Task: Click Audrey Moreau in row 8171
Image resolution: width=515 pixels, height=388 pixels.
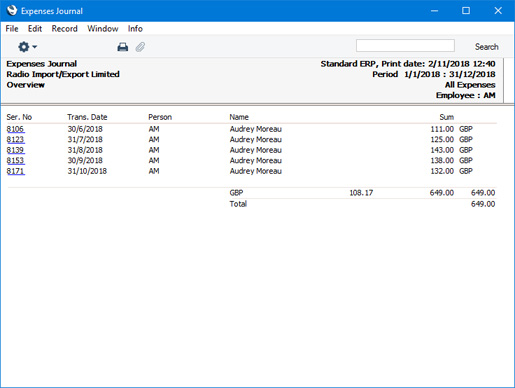Action: pyautogui.click(x=256, y=171)
